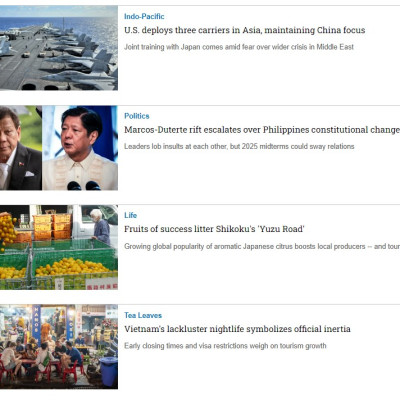The height and width of the screenshot is (400, 400).
Task: Click the left photo of man in dark suit
Action: tap(21, 148)
